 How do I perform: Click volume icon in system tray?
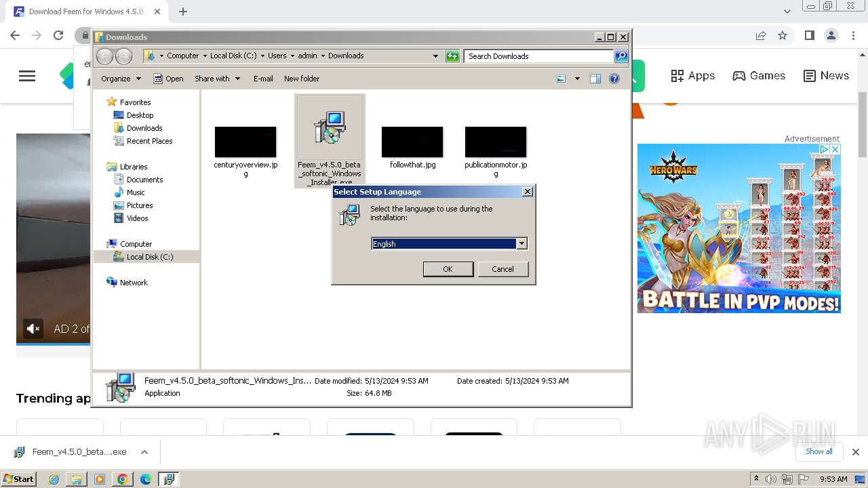pyautogui.click(x=772, y=479)
